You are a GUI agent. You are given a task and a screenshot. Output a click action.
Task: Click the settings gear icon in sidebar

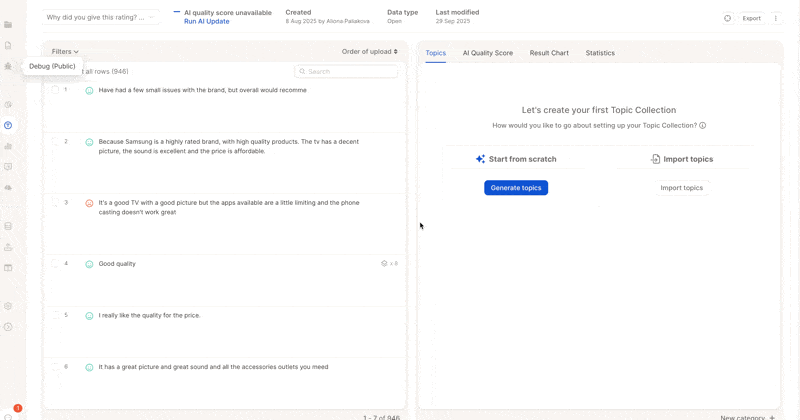8,306
